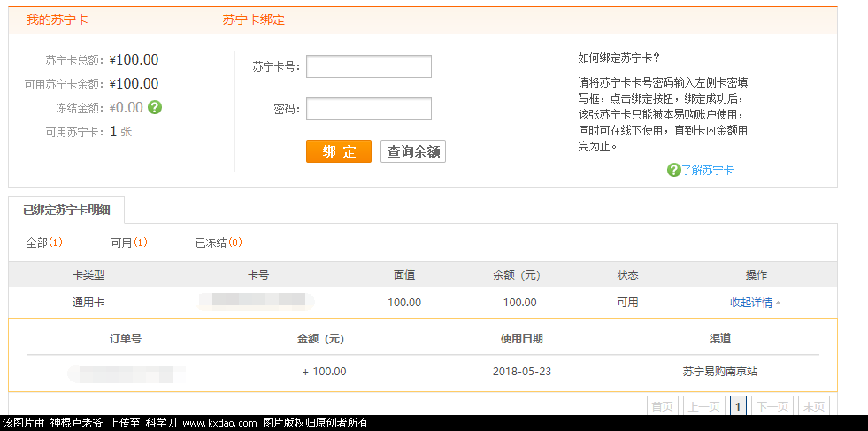This screenshot has width=868, height=431.
Task: Click the 苏宁易购南京站 channel cell
Action: (720, 371)
